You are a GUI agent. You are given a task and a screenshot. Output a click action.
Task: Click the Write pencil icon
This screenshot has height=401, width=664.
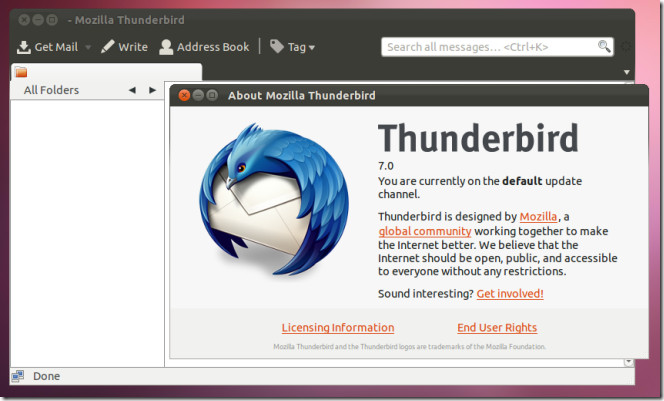click(x=108, y=46)
